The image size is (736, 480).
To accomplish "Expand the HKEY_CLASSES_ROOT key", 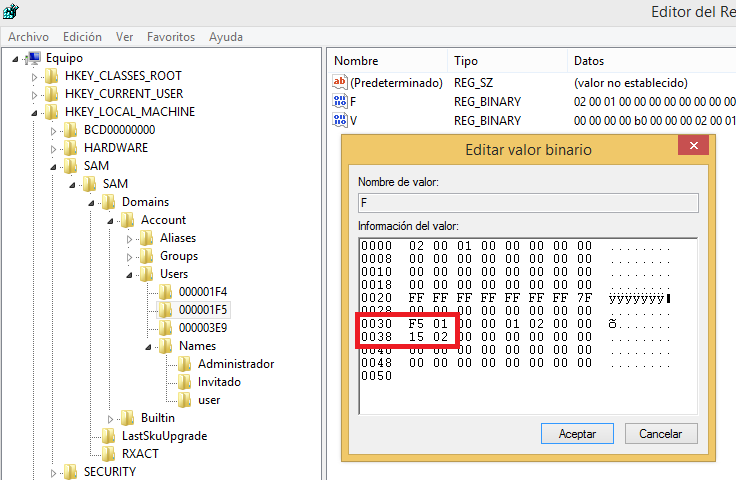I will (x=34, y=76).
